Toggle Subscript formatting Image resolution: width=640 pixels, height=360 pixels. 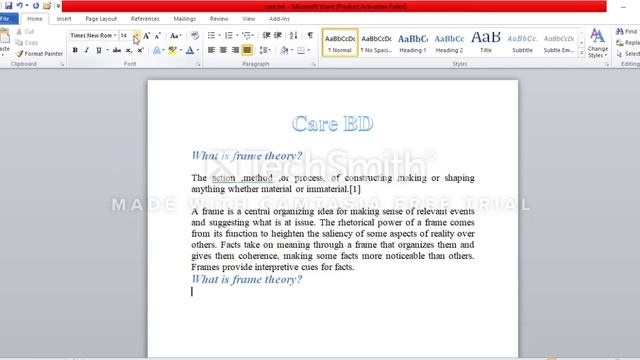tap(129, 50)
